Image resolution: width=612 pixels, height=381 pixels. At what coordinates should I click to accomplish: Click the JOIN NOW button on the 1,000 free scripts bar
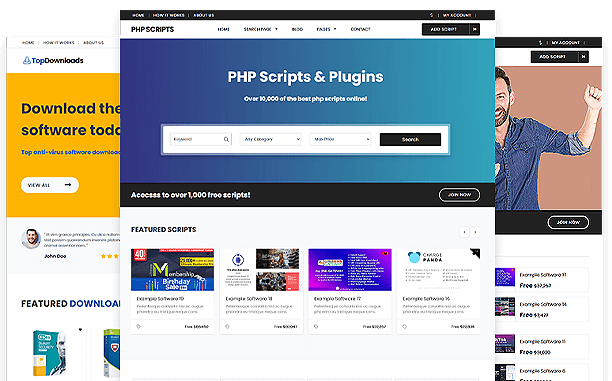pyautogui.click(x=459, y=195)
